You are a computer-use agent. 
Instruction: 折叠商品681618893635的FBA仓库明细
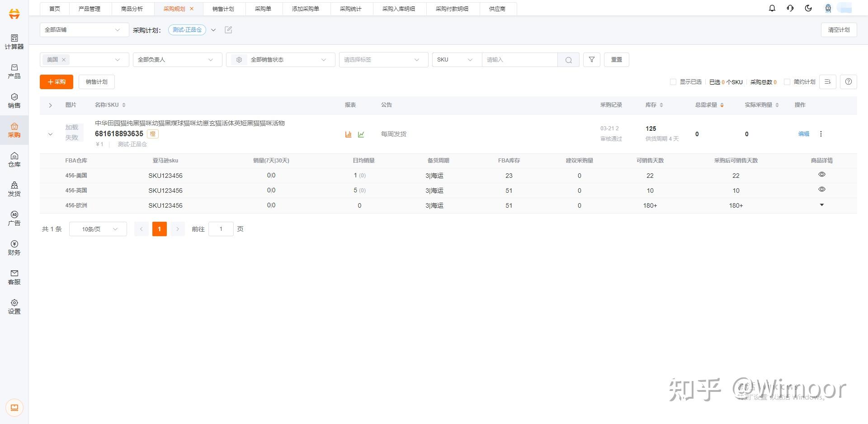click(50, 134)
